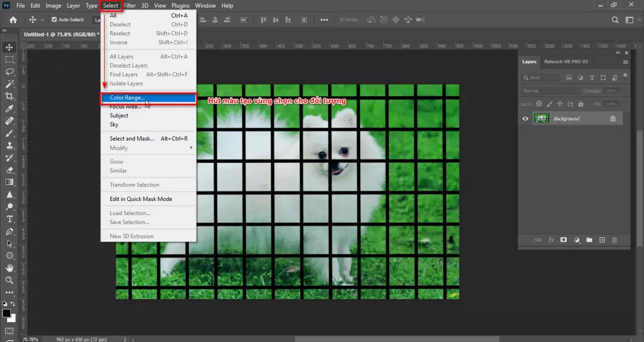
Task: Select the Lasso tool
Action: (x=9, y=72)
